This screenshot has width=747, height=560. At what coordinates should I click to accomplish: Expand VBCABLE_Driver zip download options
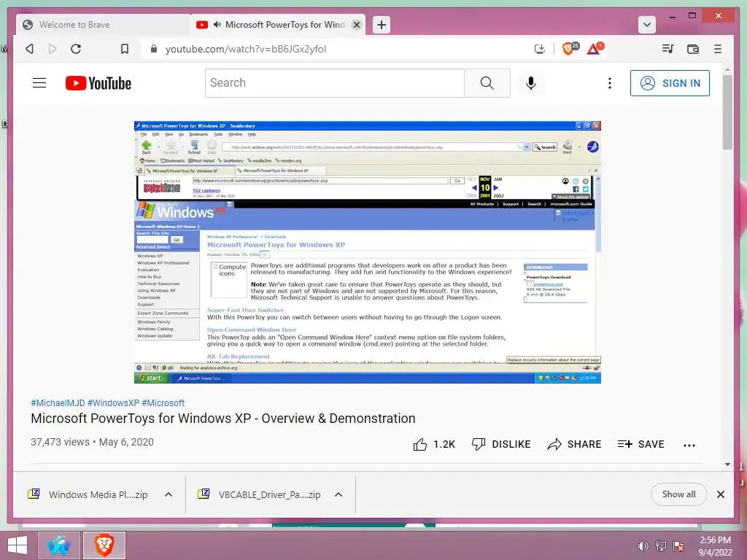pos(338,494)
